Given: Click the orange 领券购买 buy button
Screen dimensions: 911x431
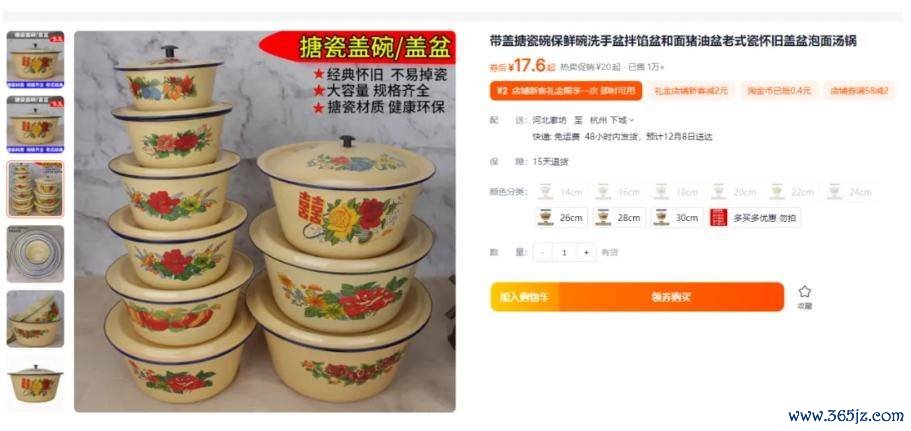Looking at the screenshot, I should pos(671,297).
